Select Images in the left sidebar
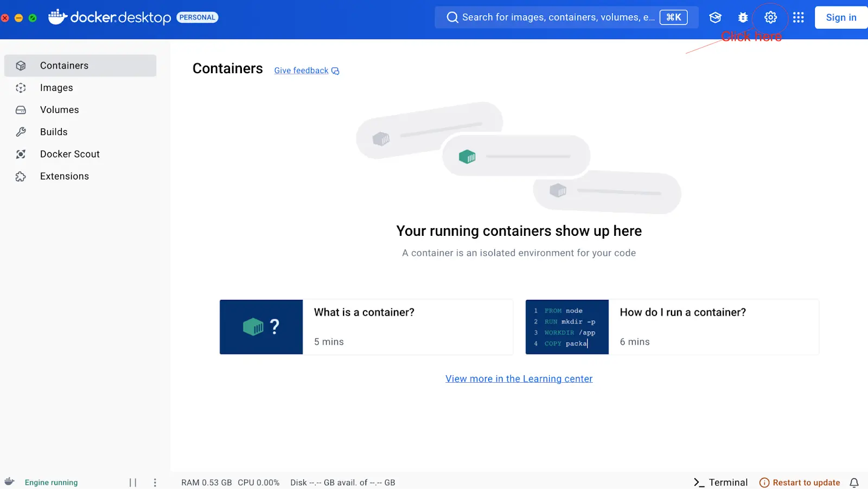This screenshot has width=868, height=489. [56, 87]
